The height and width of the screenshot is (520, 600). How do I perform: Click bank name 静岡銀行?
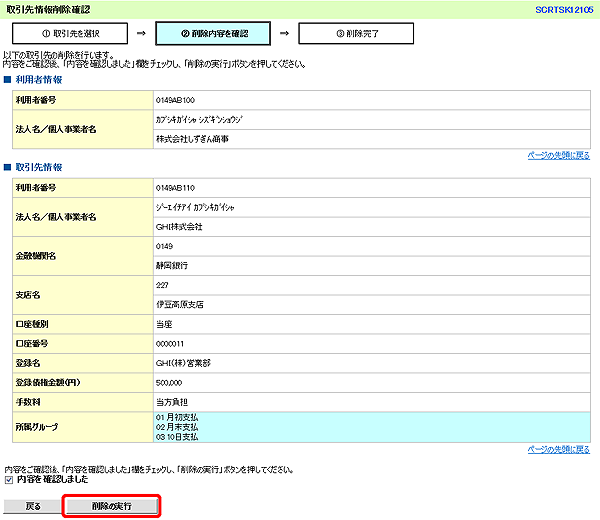(x=172, y=266)
